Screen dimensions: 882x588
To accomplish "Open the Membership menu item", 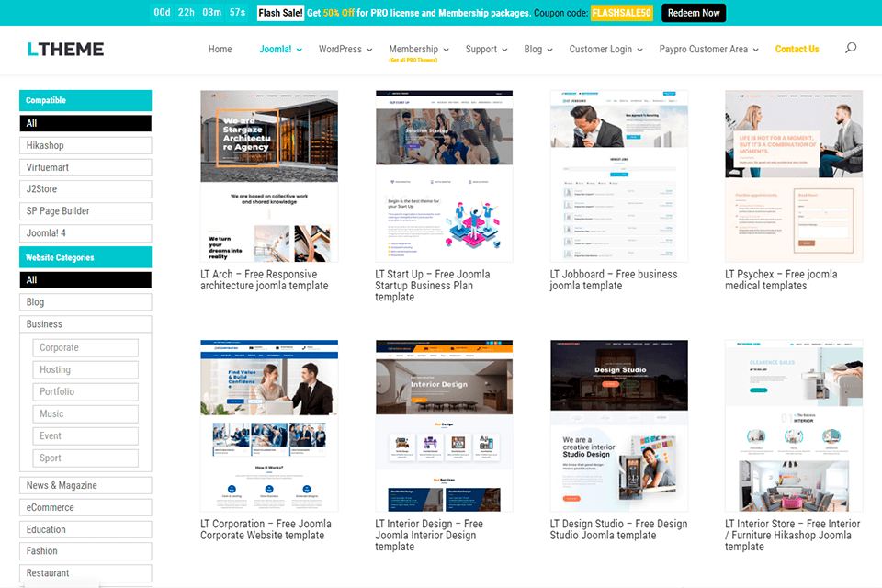I will click(x=413, y=49).
